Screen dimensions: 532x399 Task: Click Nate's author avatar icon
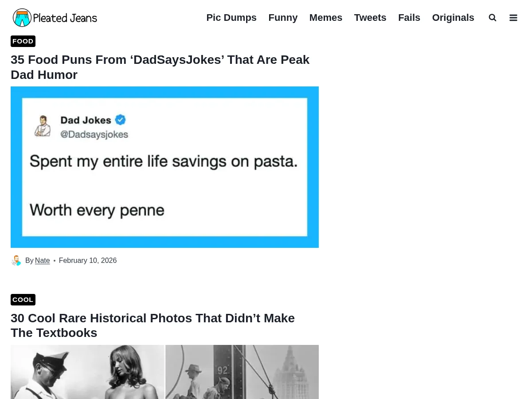[16, 261]
